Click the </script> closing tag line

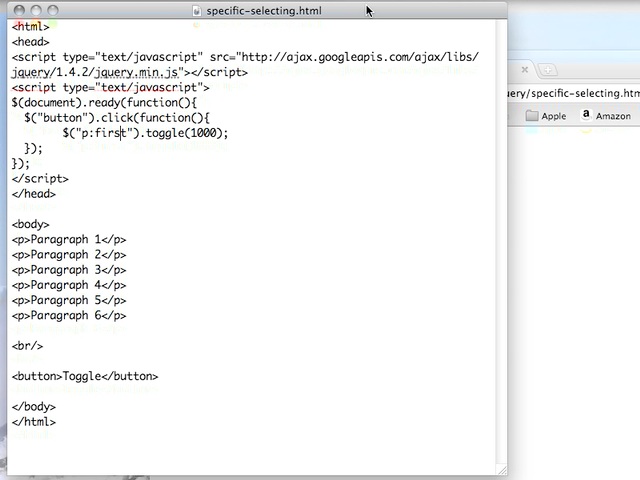pyautogui.click(x=40, y=179)
